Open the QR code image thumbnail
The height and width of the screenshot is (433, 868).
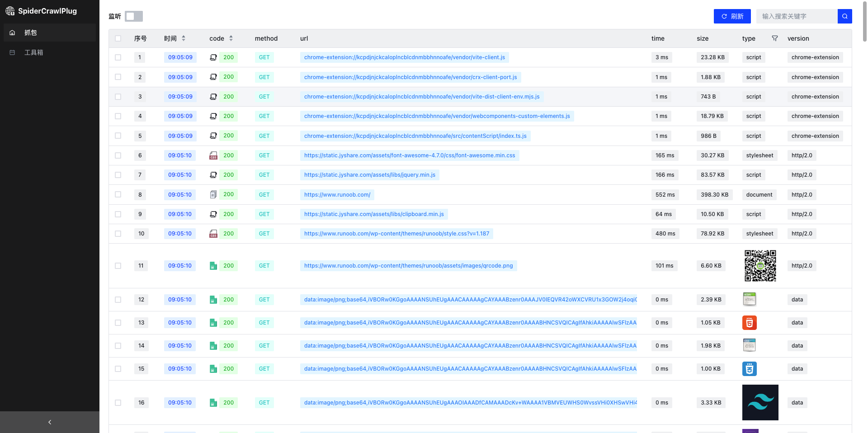tap(760, 266)
